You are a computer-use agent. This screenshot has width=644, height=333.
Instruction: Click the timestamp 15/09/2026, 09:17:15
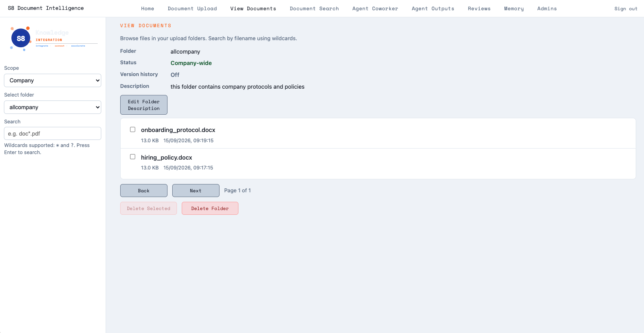pyautogui.click(x=188, y=168)
